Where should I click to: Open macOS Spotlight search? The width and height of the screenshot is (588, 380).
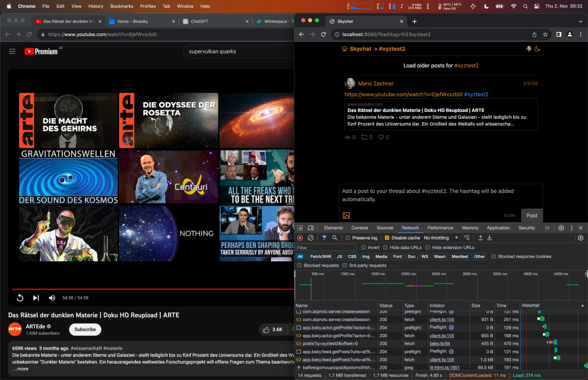tap(525, 6)
